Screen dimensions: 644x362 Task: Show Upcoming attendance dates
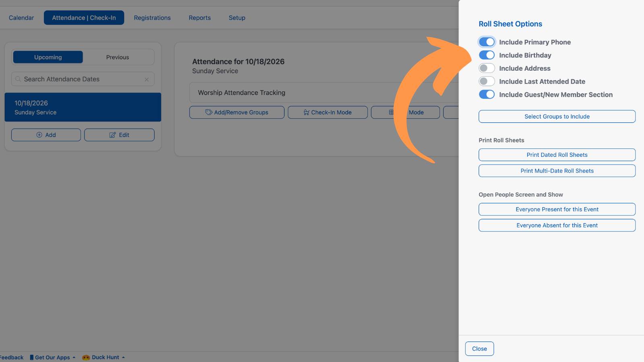[48, 57]
